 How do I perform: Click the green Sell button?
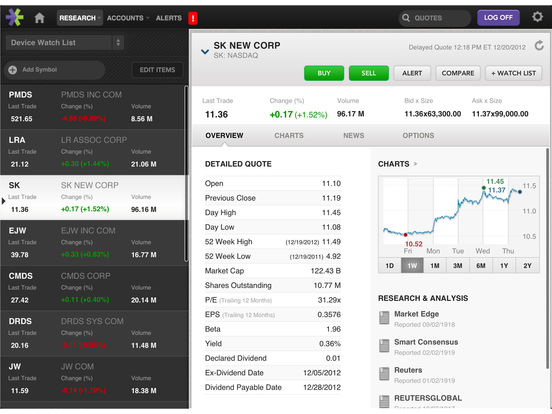pos(369,73)
